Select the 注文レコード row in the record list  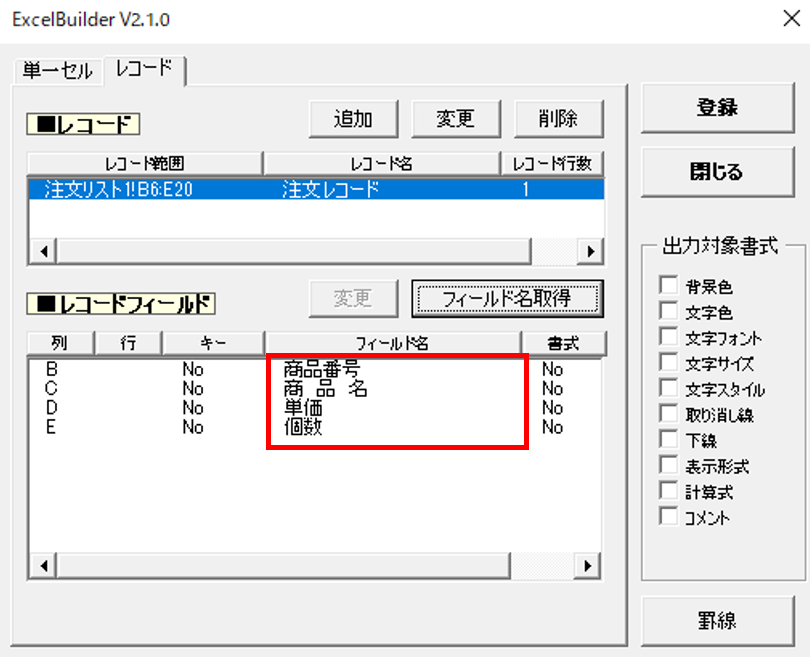[x=317, y=189]
